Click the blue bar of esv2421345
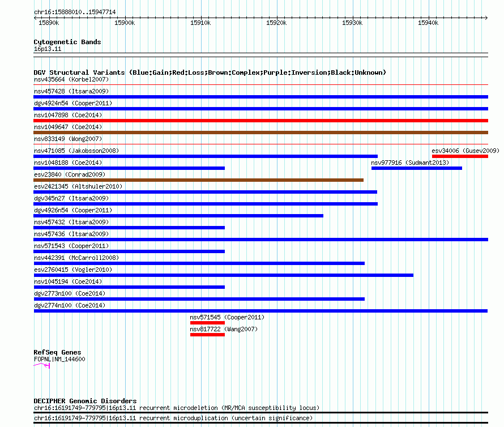 click(x=205, y=192)
